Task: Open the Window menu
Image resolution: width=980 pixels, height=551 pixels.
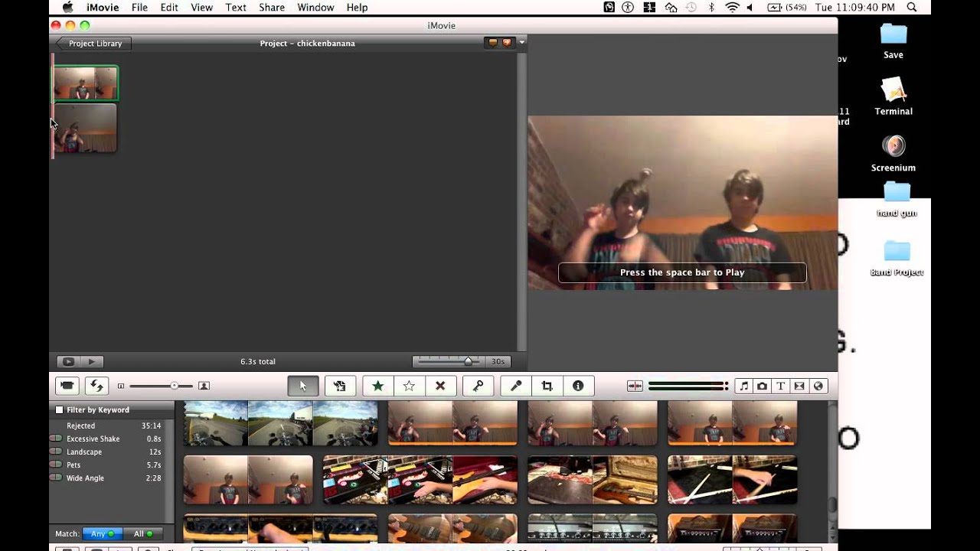Action: point(315,7)
